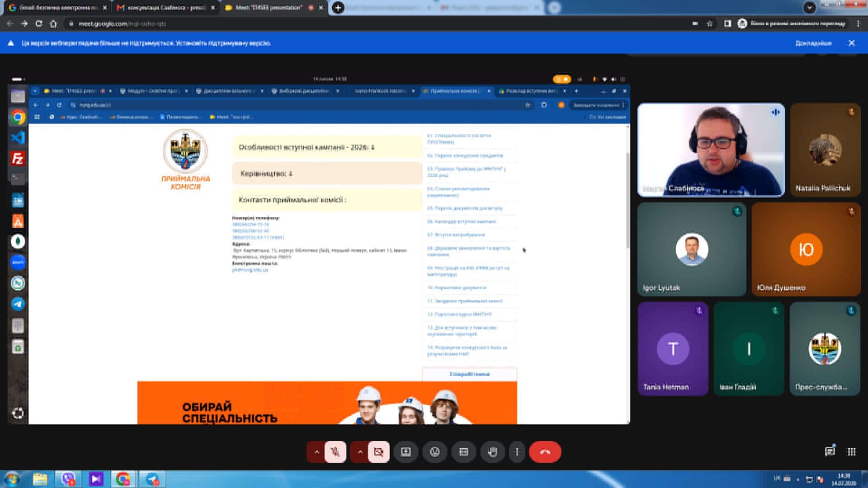
Task: Dismiss the unsupported browser warning banner
Action: 852,43
